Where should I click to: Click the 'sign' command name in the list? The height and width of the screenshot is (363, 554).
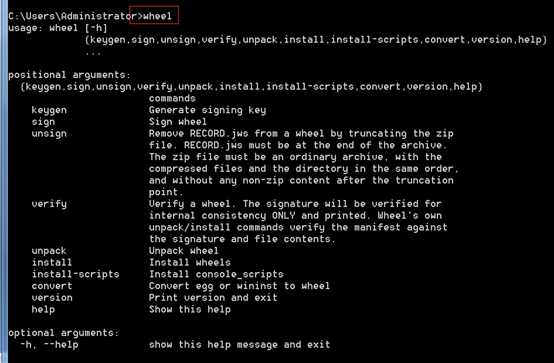coord(43,122)
